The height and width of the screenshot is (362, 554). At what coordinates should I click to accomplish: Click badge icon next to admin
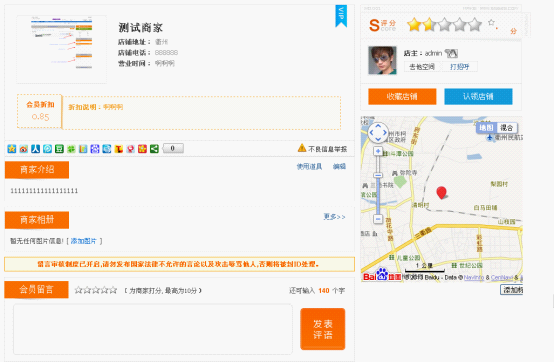451,53
